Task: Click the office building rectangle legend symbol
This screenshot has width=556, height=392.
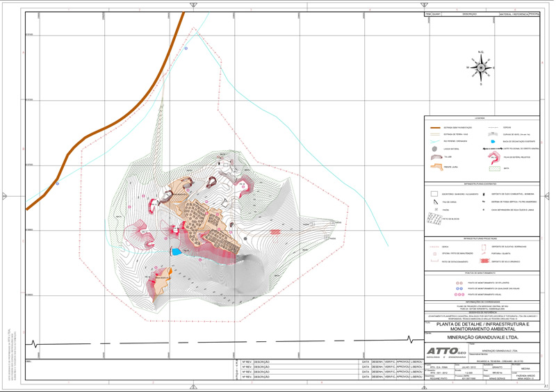Action: click(x=436, y=195)
